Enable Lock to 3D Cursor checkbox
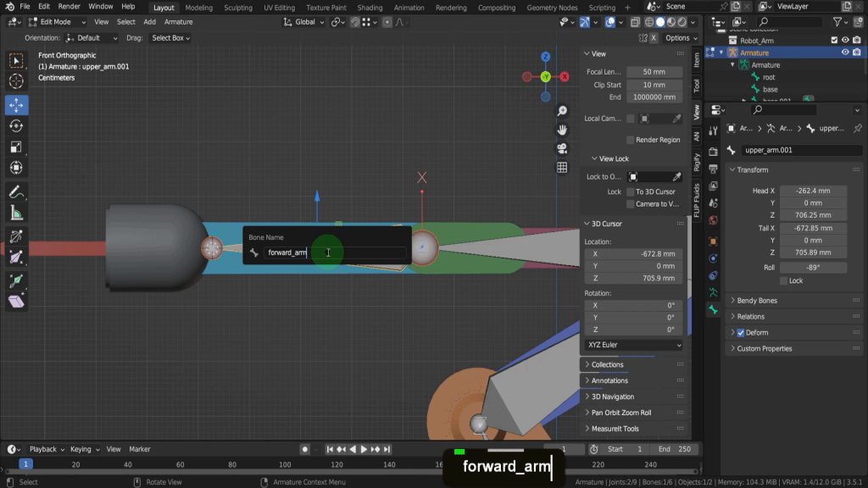The height and width of the screenshot is (488, 868). tap(631, 192)
